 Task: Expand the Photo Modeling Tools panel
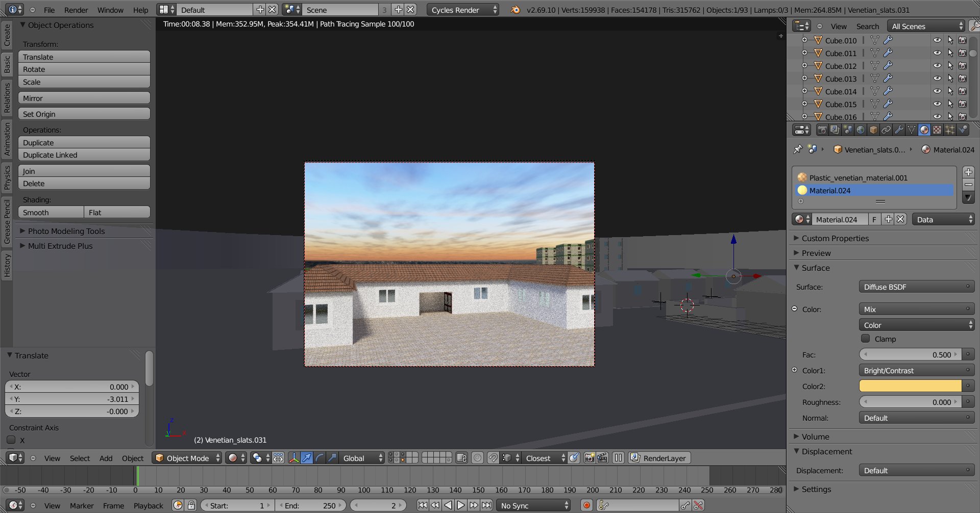[66, 231]
